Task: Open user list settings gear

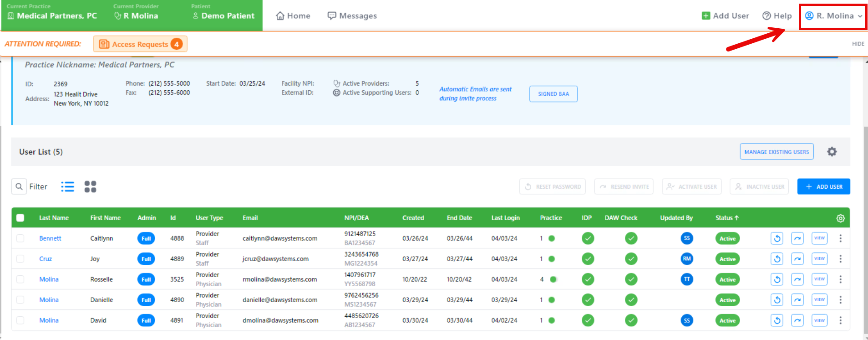Action: 832,152
